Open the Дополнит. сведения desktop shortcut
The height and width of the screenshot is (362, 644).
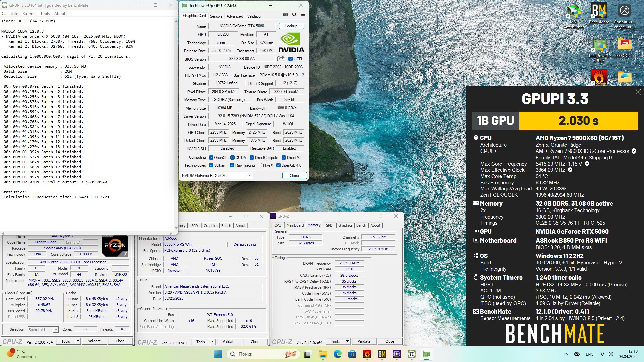tap(624, 16)
